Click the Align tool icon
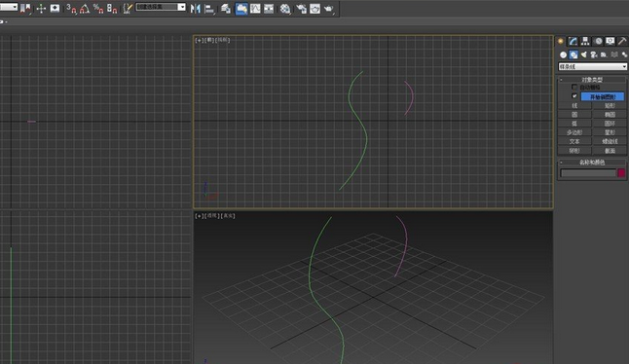This screenshot has height=364, width=629. click(209, 9)
